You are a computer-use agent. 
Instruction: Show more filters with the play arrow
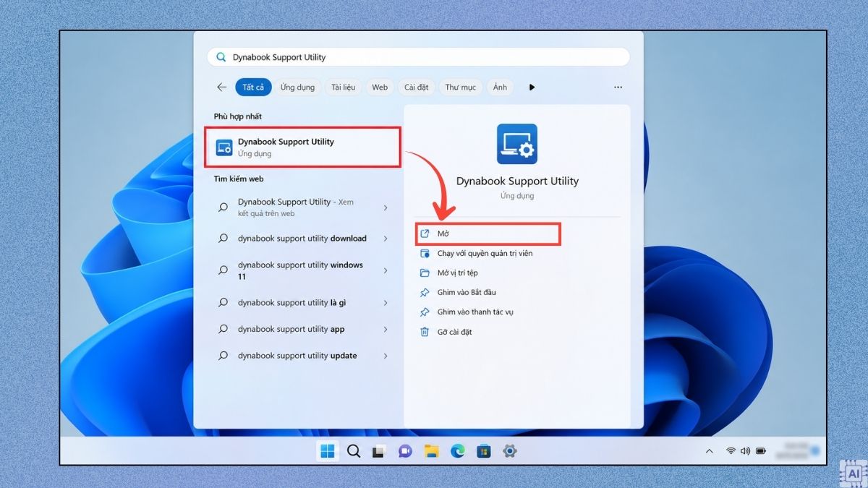[x=532, y=87]
